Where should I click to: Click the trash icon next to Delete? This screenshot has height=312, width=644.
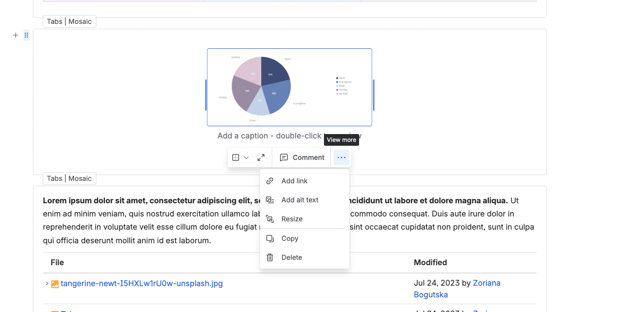tap(270, 257)
